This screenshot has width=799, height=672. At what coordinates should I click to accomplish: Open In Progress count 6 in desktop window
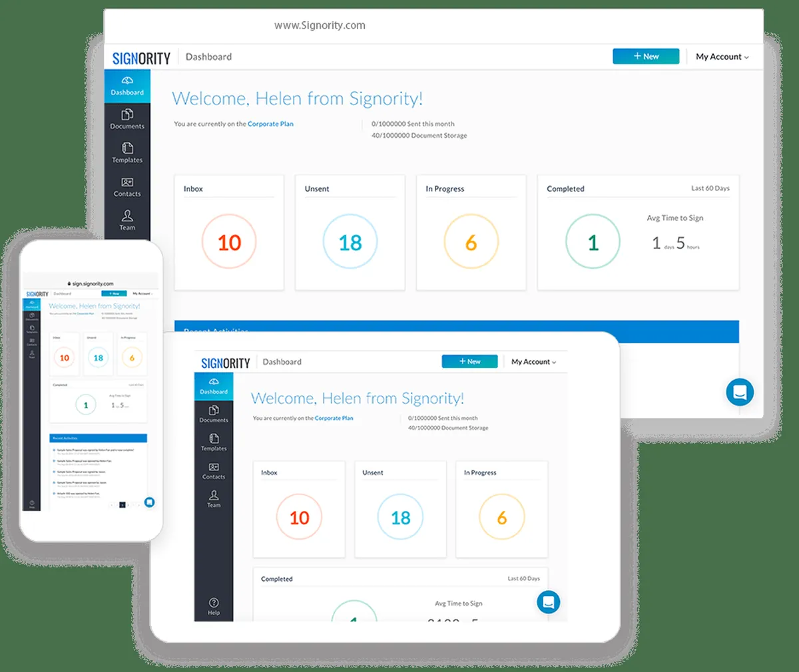pyautogui.click(x=471, y=242)
